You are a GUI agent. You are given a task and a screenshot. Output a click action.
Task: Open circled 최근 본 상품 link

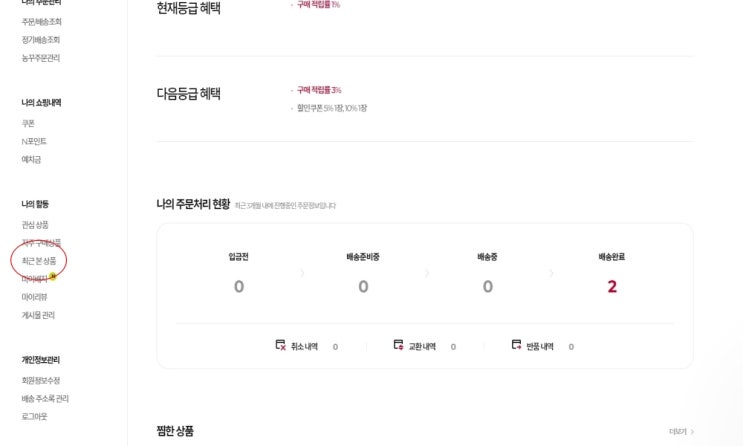pyautogui.click(x=40, y=260)
